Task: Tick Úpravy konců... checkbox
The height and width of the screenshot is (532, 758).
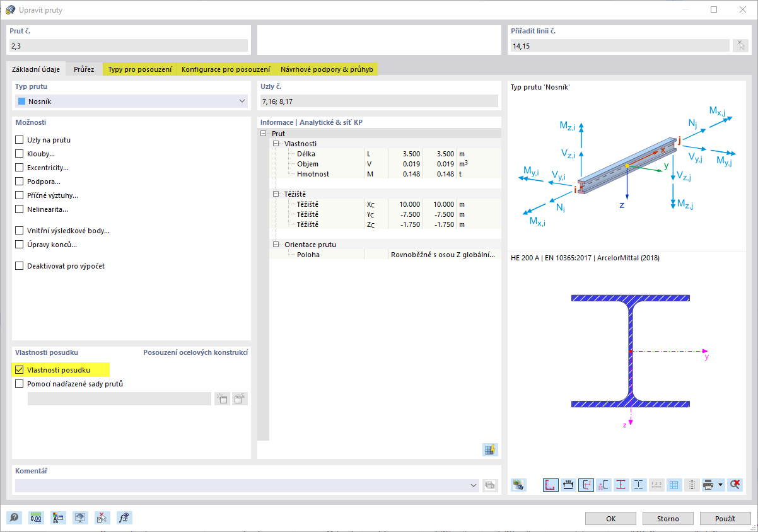Action: pos(19,245)
